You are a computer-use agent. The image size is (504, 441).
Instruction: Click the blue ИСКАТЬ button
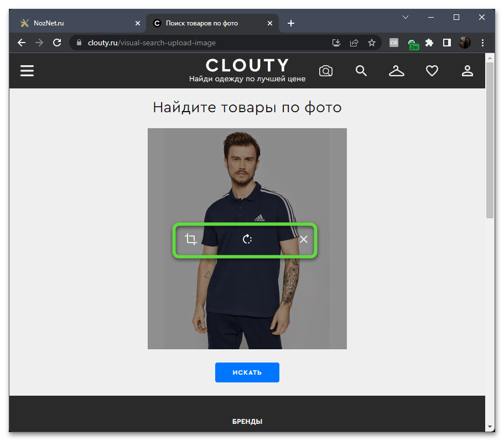[x=247, y=372]
